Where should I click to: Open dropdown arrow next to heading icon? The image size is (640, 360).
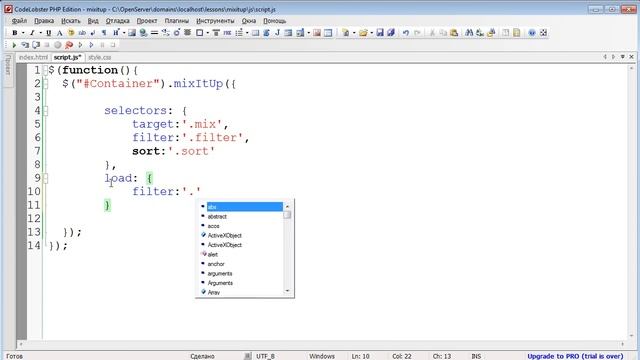click(124, 33)
